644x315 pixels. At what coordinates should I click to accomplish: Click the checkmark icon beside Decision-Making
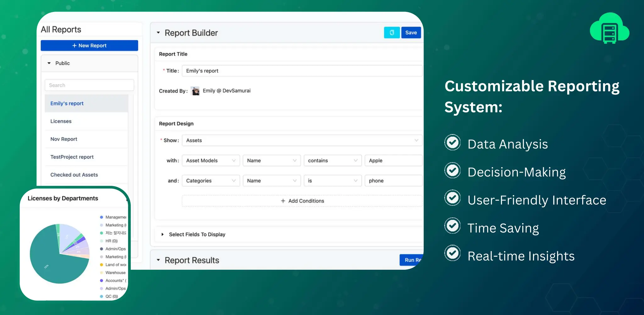coord(452,171)
